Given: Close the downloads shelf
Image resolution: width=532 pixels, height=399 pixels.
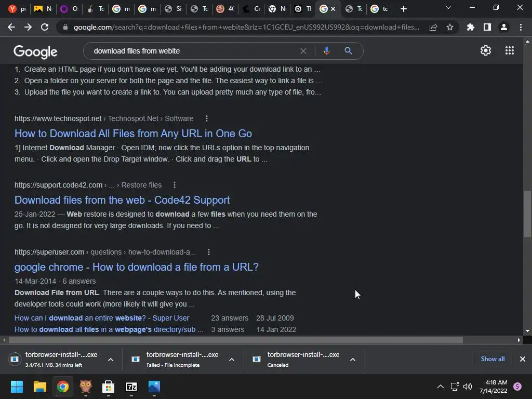Looking at the screenshot, I should pyautogui.click(x=523, y=359).
